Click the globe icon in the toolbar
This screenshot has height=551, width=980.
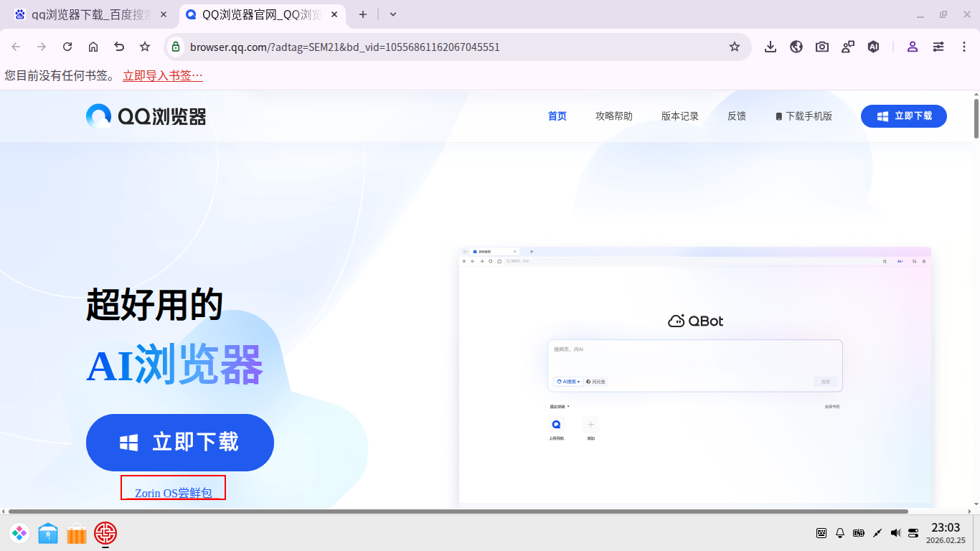click(x=796, y=47)
